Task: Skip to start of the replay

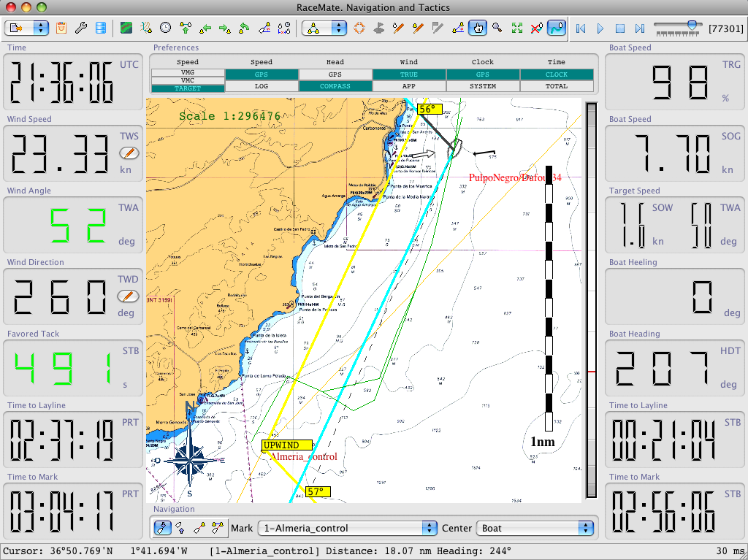Action: 581,28
